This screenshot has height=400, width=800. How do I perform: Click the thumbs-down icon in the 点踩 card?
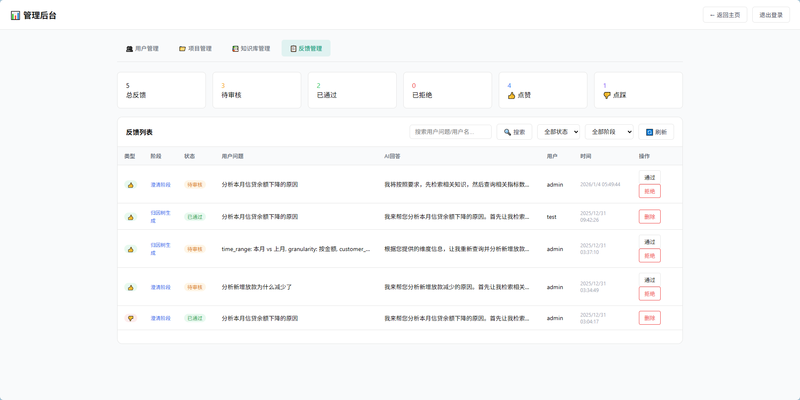[607, 95]
